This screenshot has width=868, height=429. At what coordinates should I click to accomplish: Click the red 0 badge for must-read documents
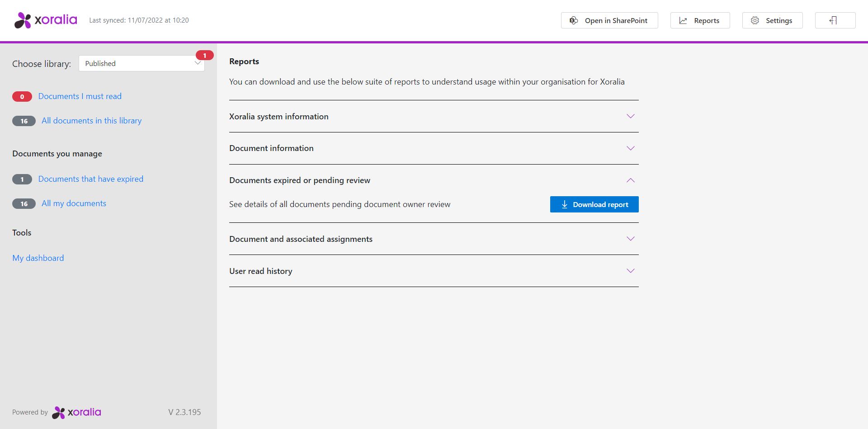pyautogui.click(x=22, y=97)
